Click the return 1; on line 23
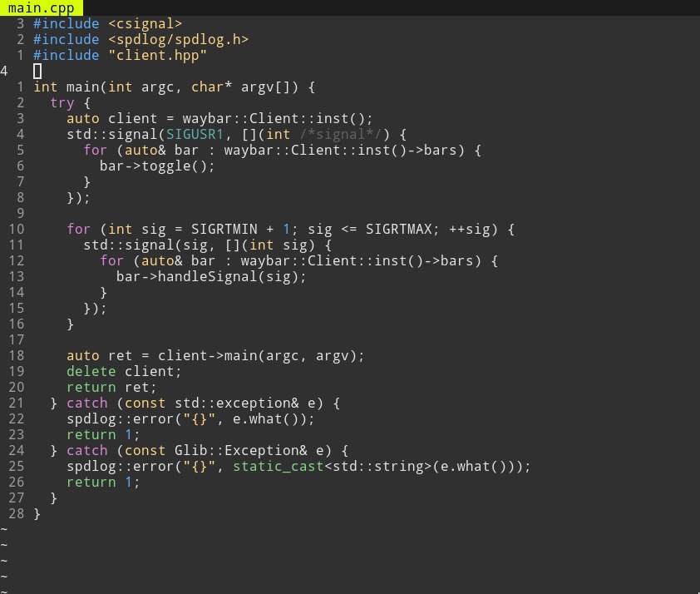Image resolution: width=700 pixels, height=594 pixels. point(103,435)
